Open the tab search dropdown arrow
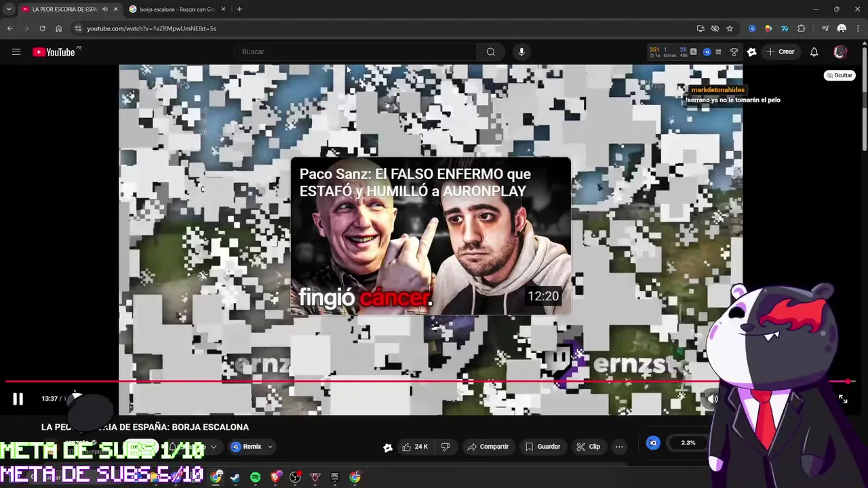 click(9, 9)
